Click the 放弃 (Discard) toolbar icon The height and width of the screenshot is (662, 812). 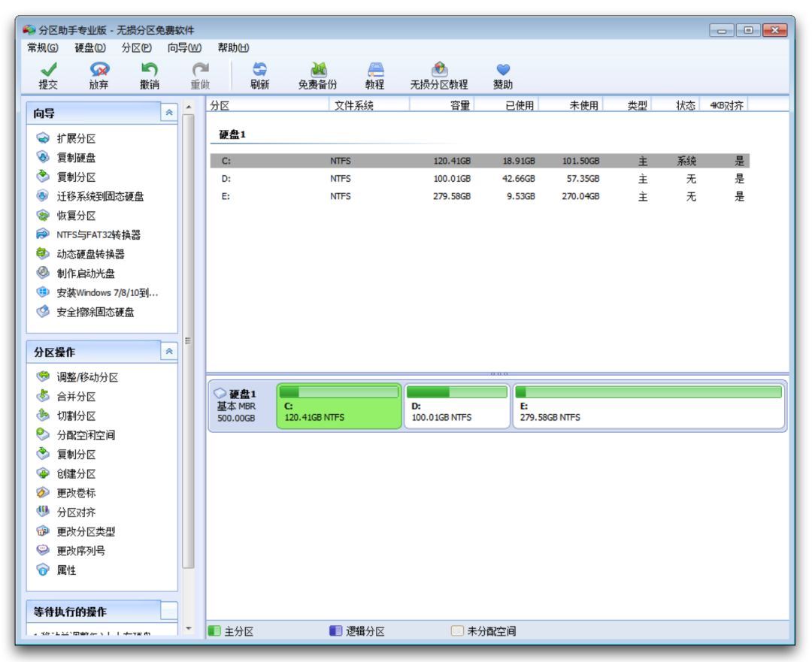(98, 70)
